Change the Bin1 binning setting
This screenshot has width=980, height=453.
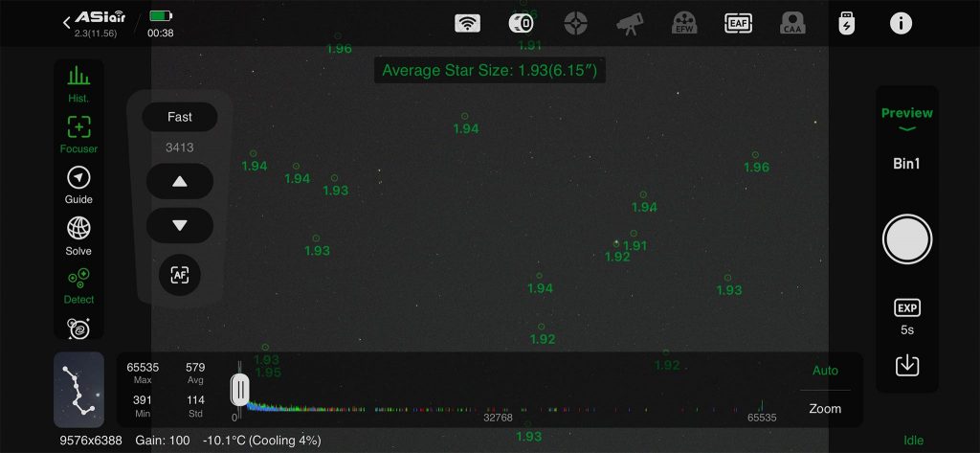pyautogui.click(x=906, y=164)
